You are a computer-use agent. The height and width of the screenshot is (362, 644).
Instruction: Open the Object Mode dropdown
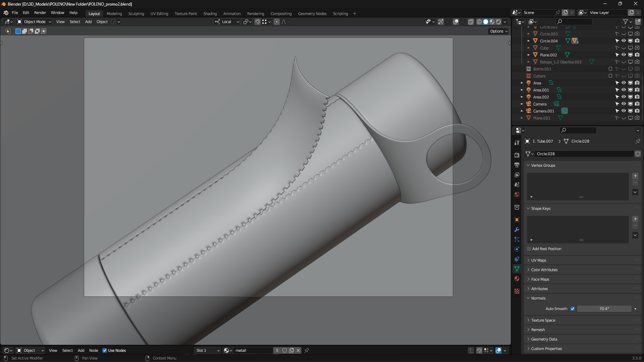pyautogui.click(x=34, y=22)
